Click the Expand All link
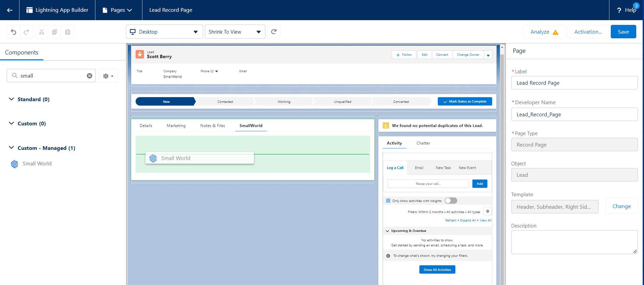Image resolution: width=644 pixels, height=285 pixels. 468,220
